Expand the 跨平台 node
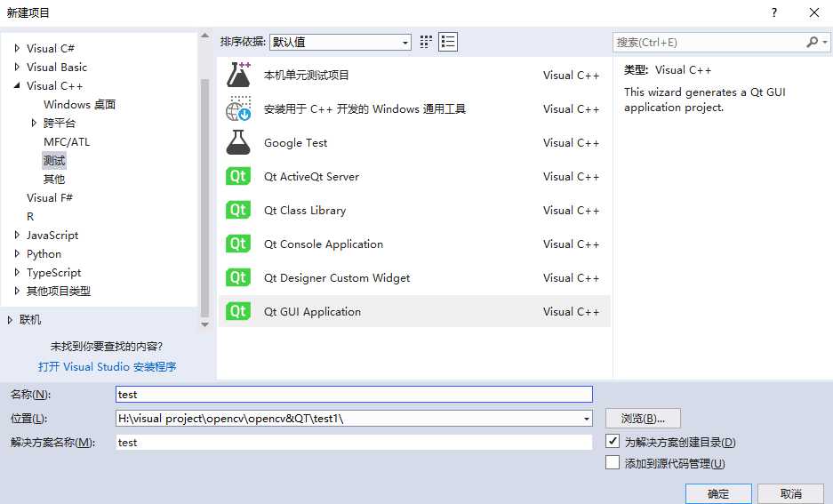833x504 pixels. 34,124
